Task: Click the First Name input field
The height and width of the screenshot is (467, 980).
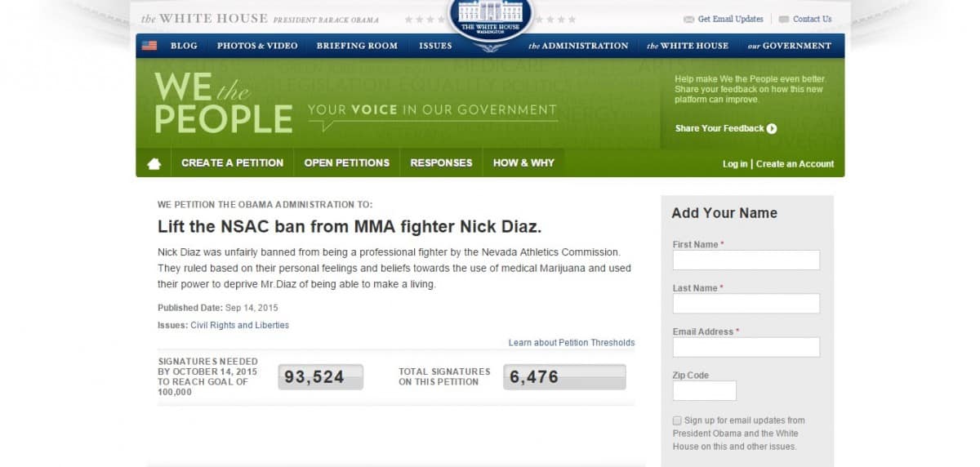Action: click(746, 260)
